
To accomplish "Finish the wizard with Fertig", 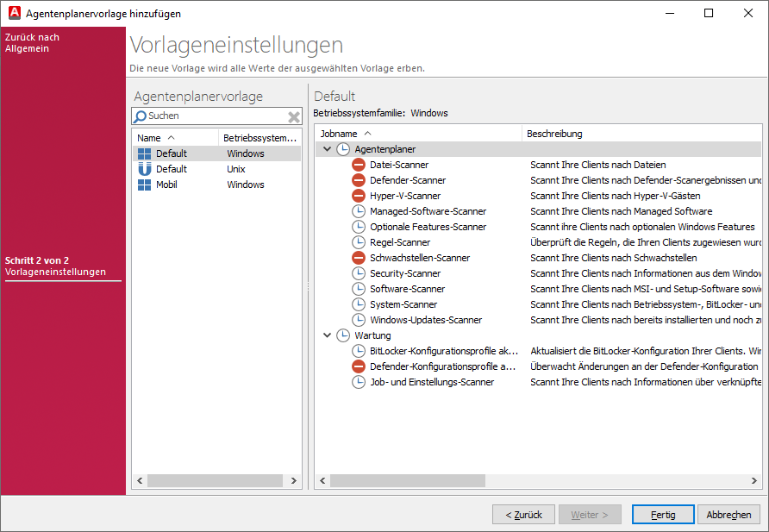I will (663, 515).
